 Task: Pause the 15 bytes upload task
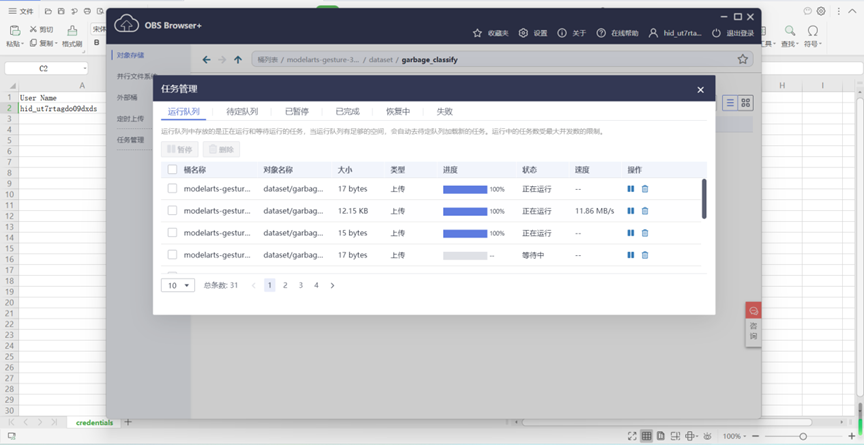630,233
